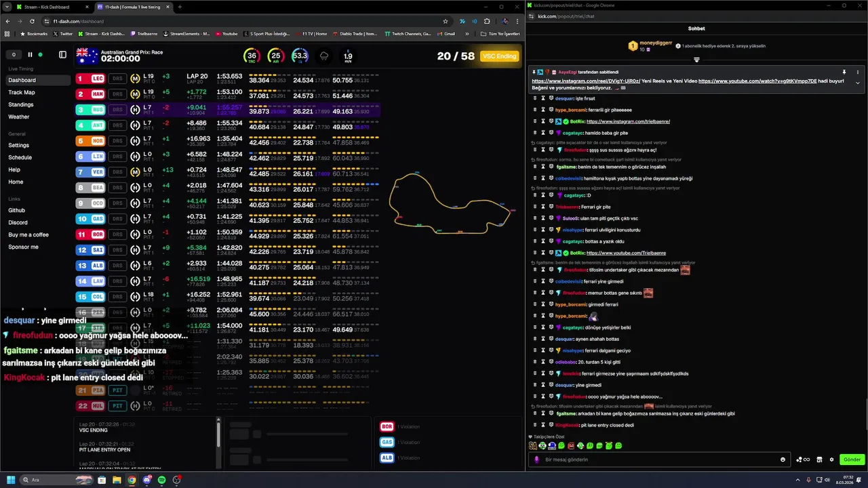
Task: Select Dashboard in the sidebar
Action: pyautogui.click(x=38, y=80)
